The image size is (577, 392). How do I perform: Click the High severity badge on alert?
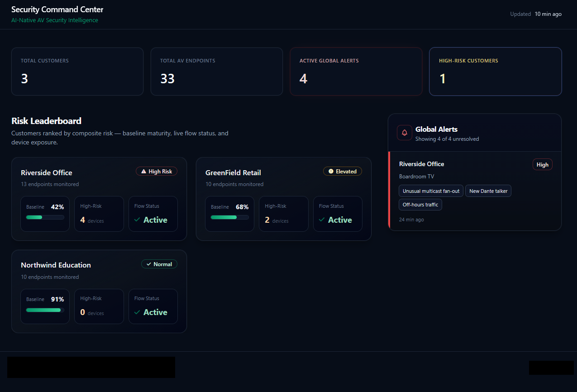(543, 165)
